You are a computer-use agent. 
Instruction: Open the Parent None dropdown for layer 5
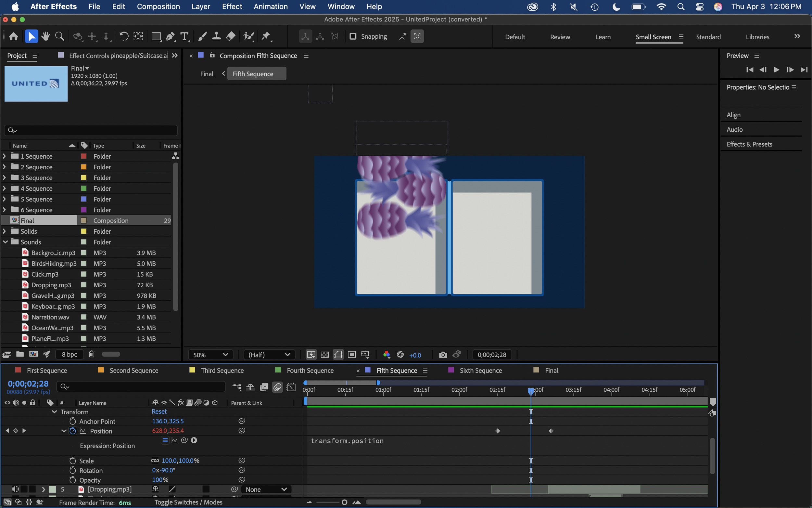coord(266,489)
